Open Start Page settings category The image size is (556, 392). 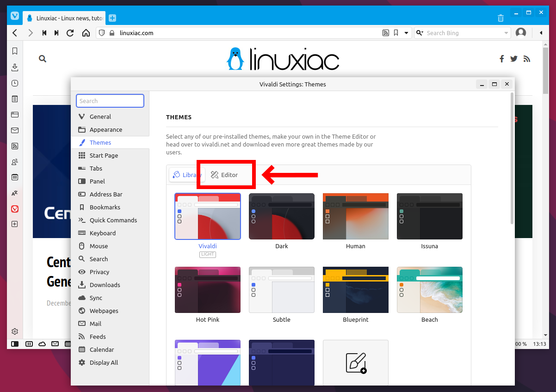click(110, 155)
